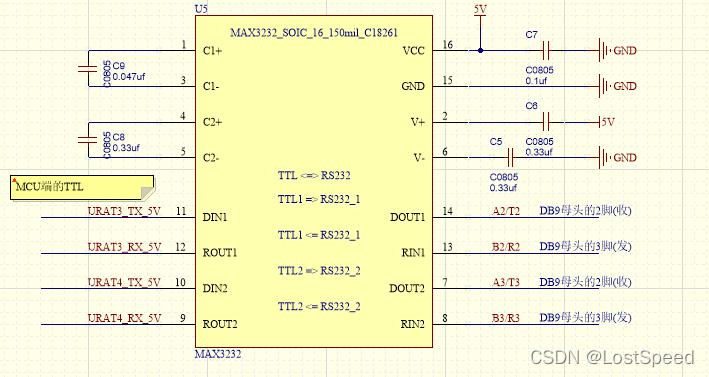Select the B3/R3 net label on RIN2
Screen dimensions: 709x377
pyautogui.click(x=506, y=318)
